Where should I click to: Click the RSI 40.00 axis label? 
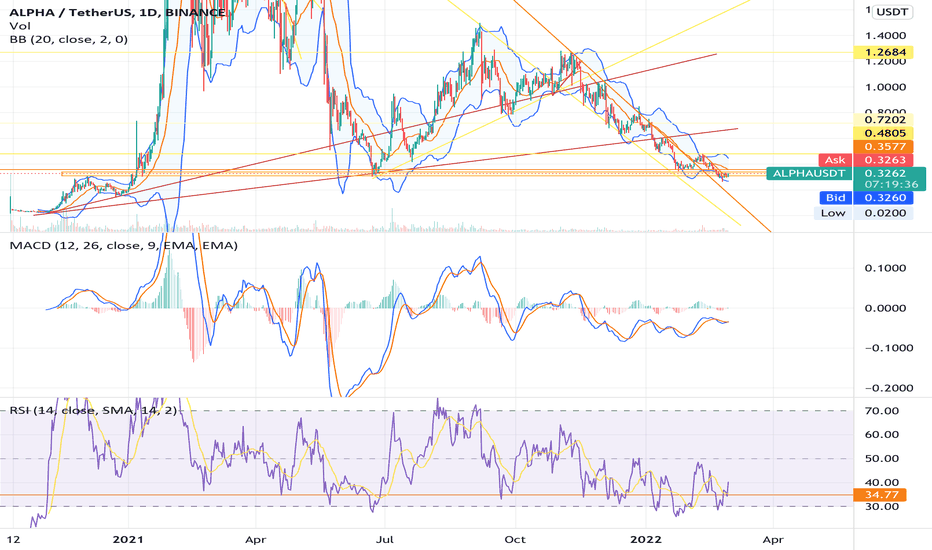pos(881,482)
